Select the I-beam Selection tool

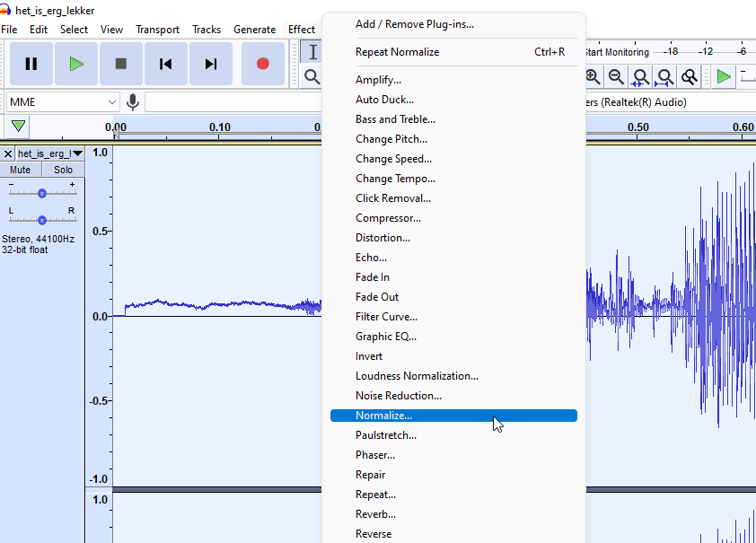pyautogui.click(x=312, y=52)
